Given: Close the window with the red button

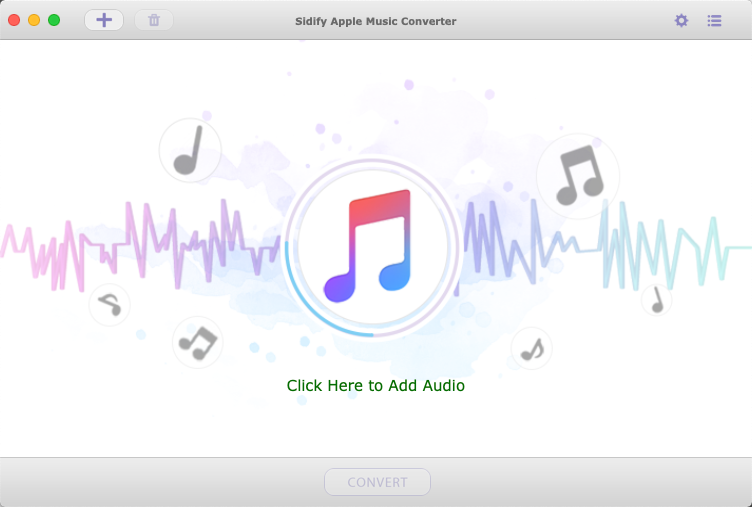Looking at the screenshot, I should (14, 20).
